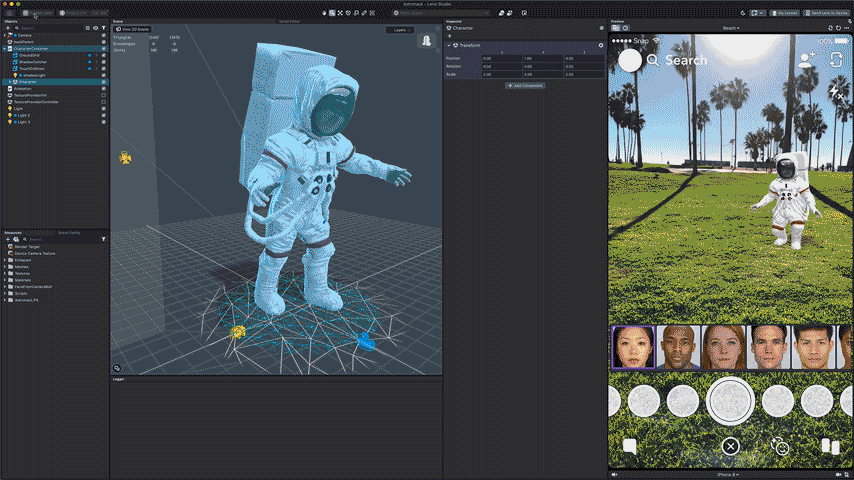Select the Resources panel tab

[x=13, y=233]
